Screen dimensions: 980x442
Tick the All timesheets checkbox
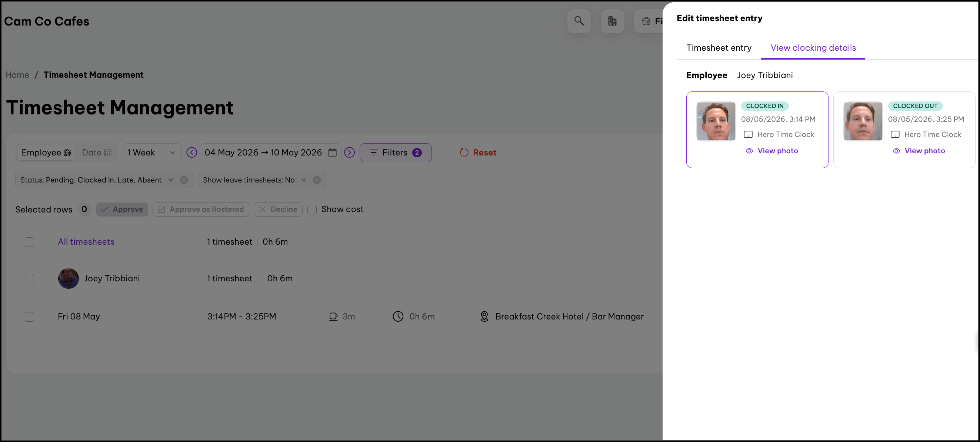pos(29,242)
